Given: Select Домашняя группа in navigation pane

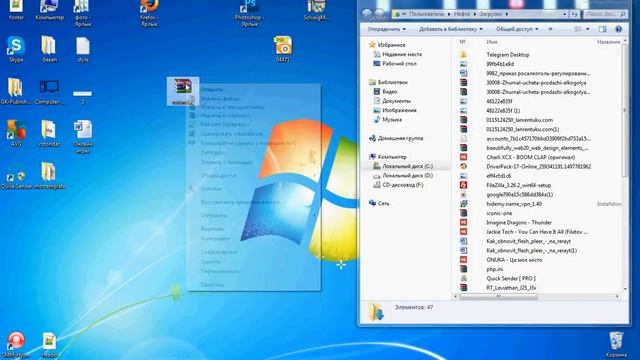Looking at the screenshot, I should (396, 138).
